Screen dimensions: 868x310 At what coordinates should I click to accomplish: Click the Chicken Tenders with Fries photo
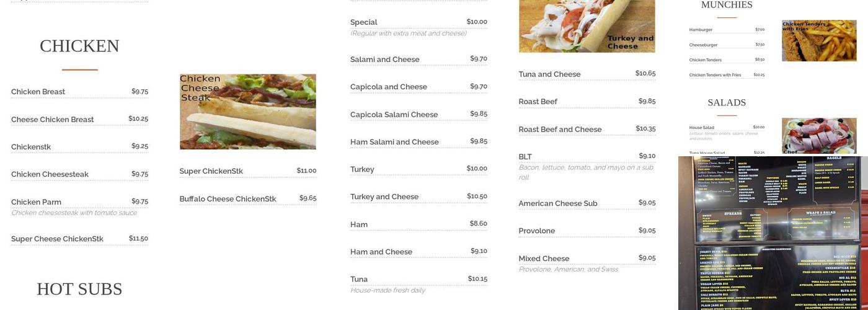coord(818,40)
